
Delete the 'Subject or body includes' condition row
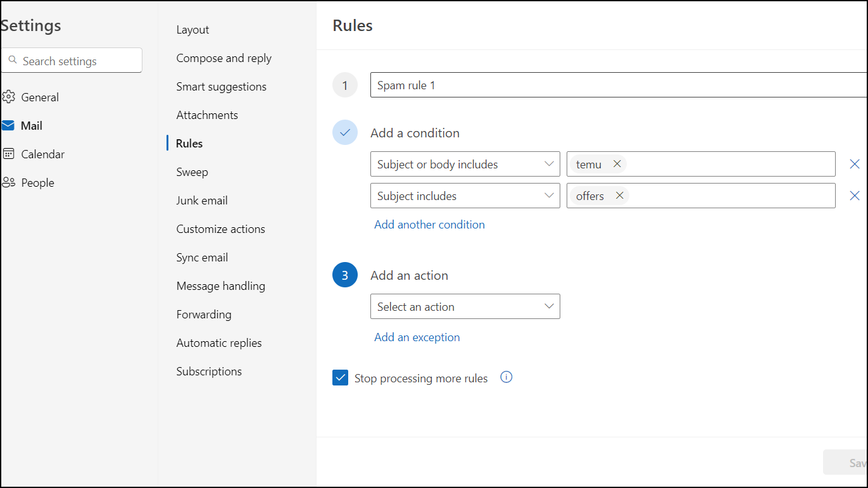854,164
